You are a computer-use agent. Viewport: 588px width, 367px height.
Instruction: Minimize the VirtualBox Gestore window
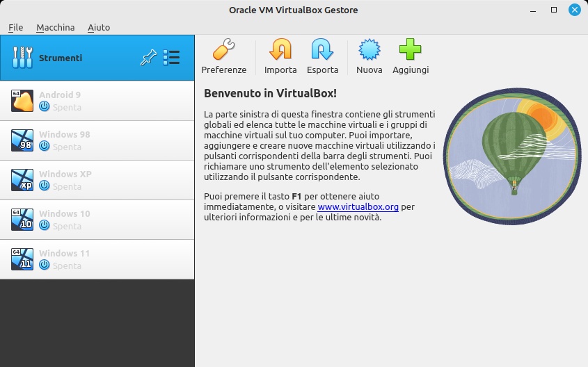point(533,10)
